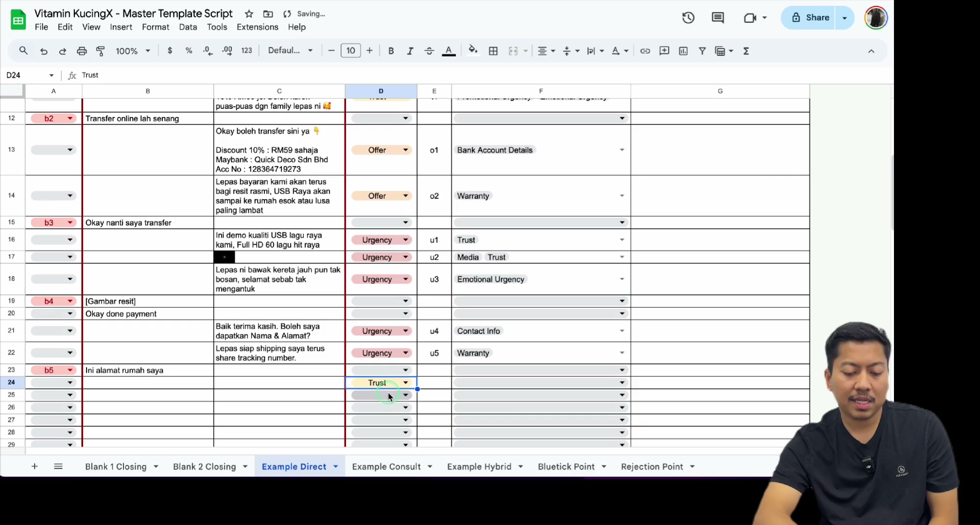Star the document

click(249, 14)
